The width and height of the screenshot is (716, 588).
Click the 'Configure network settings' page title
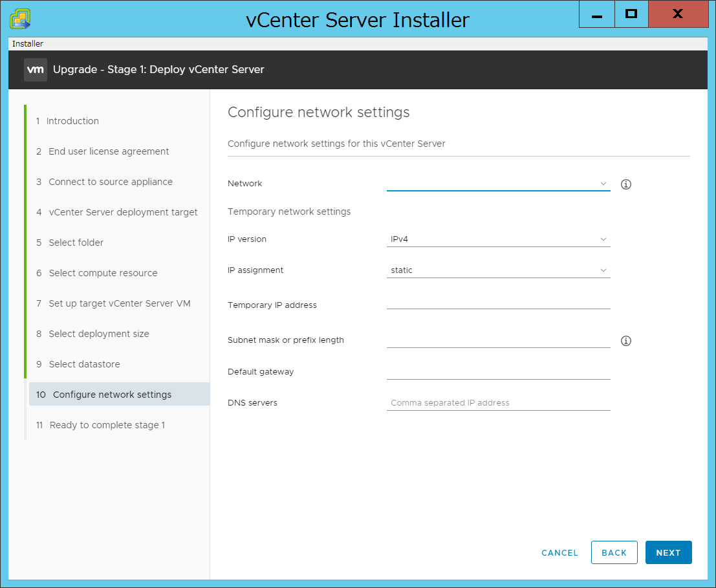[x=318, y=113]
